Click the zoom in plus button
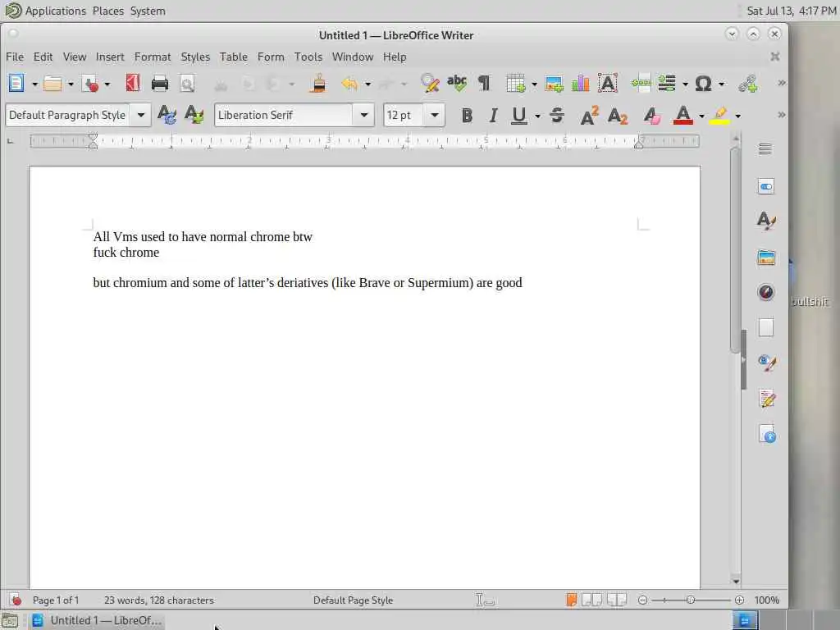Screen dimensions: 840x630 [739, 600]
